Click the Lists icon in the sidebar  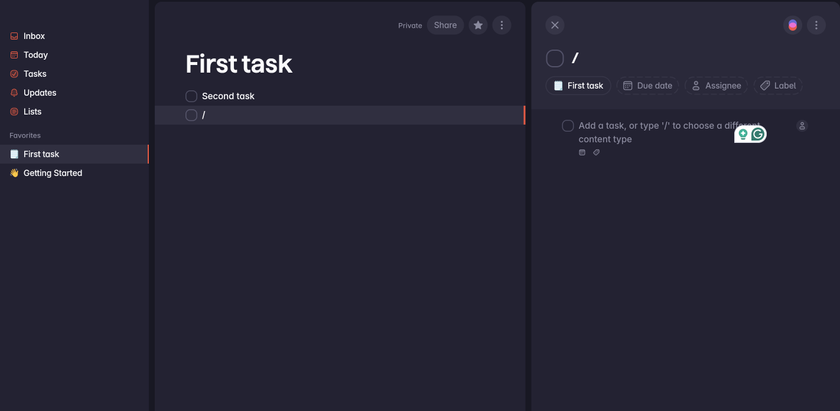pos(14,112)
